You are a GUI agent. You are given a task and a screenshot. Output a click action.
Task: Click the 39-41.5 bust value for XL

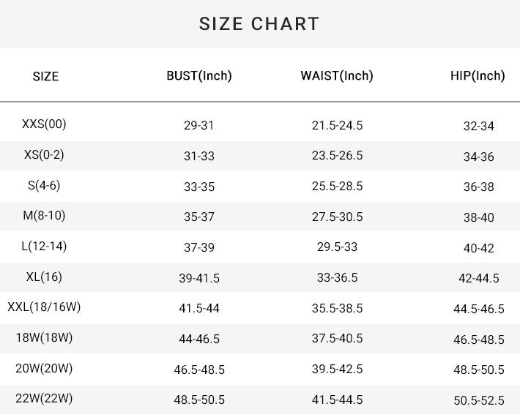(199, 278)
